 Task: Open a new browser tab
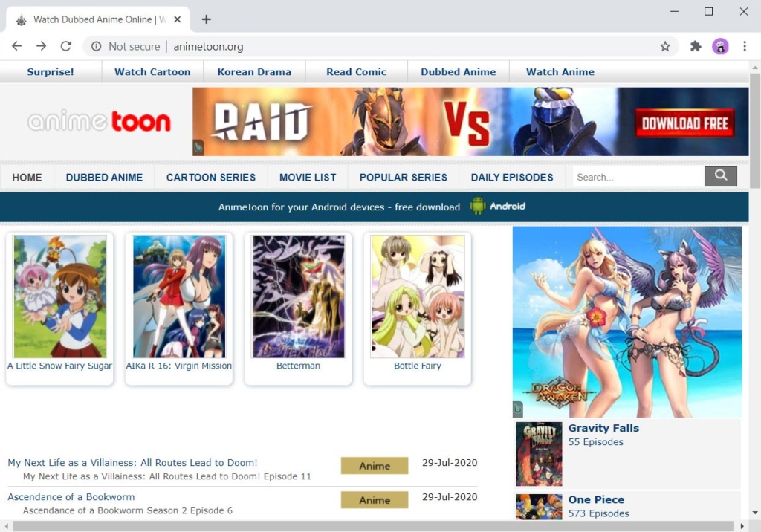point(207,19)
